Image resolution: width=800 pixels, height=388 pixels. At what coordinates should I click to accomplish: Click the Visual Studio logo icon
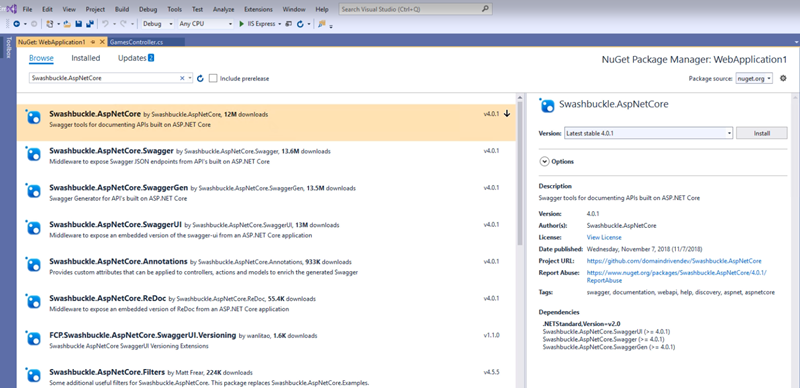click(12, 9)
